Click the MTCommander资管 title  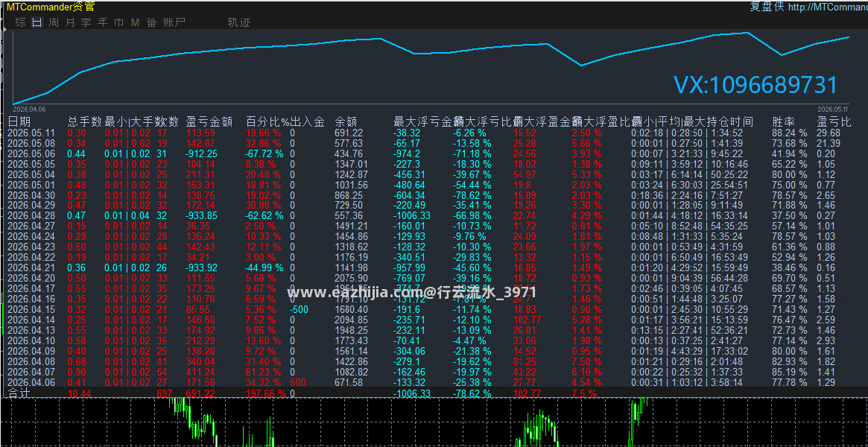click(x=51, y=7)
